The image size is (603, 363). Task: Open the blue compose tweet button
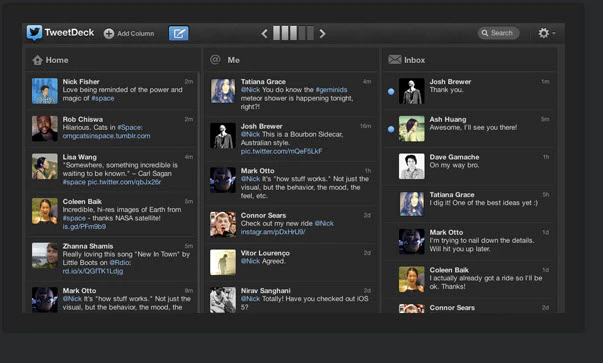178,33
